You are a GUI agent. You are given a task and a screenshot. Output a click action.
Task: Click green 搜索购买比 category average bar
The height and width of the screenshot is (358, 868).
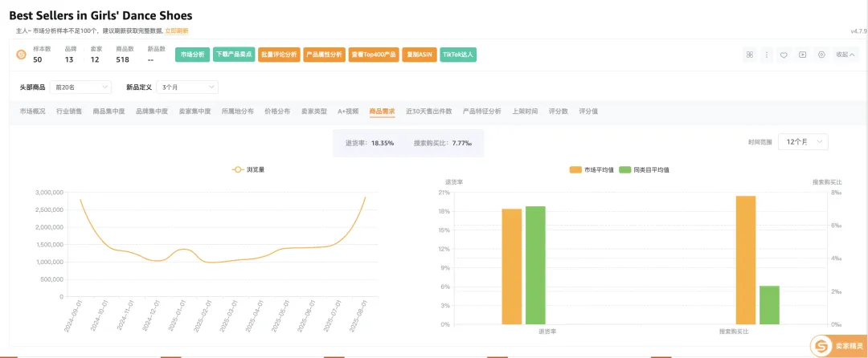pos(769,305)
